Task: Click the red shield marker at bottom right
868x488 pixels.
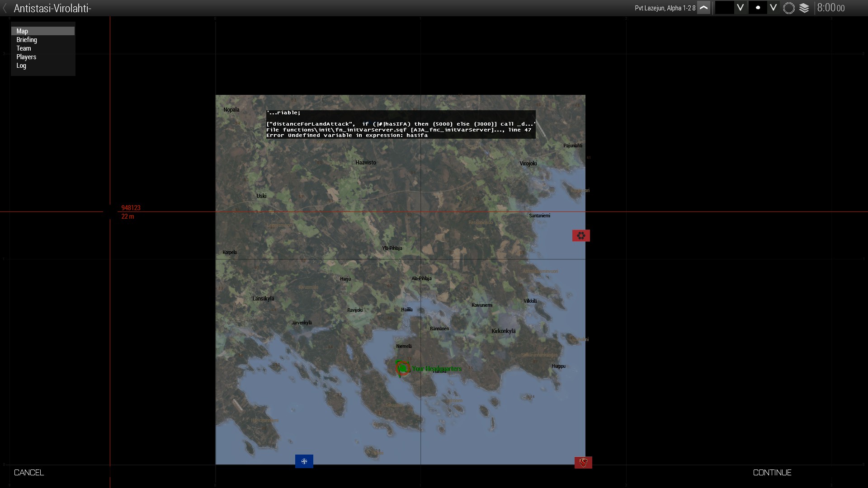Action: click(x=584, y=463)
